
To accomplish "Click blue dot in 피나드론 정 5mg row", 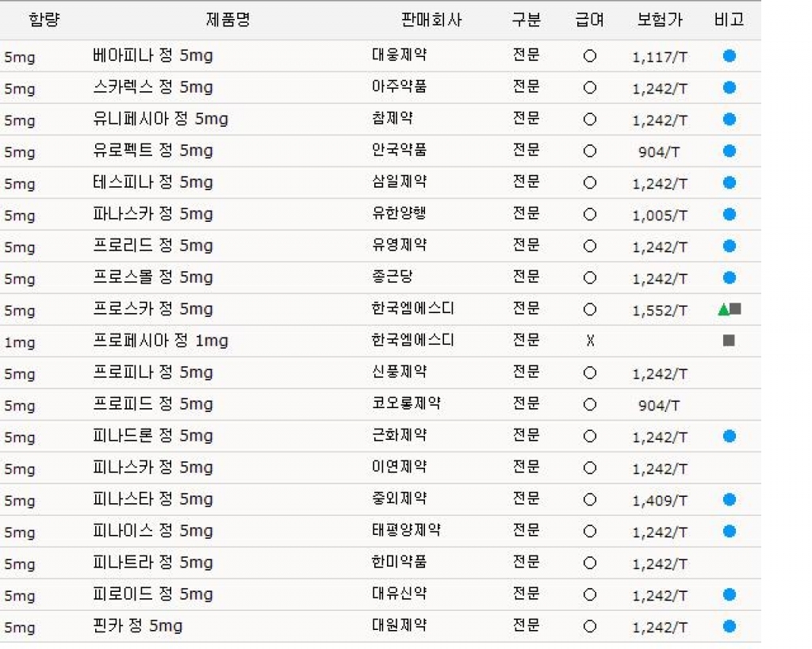I will coord(730,437).
